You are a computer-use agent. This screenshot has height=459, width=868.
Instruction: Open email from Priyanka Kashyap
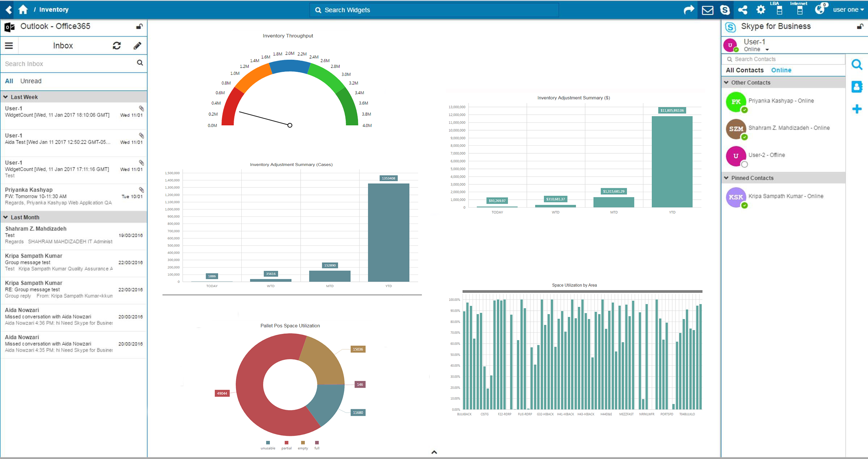pos(58,196)
